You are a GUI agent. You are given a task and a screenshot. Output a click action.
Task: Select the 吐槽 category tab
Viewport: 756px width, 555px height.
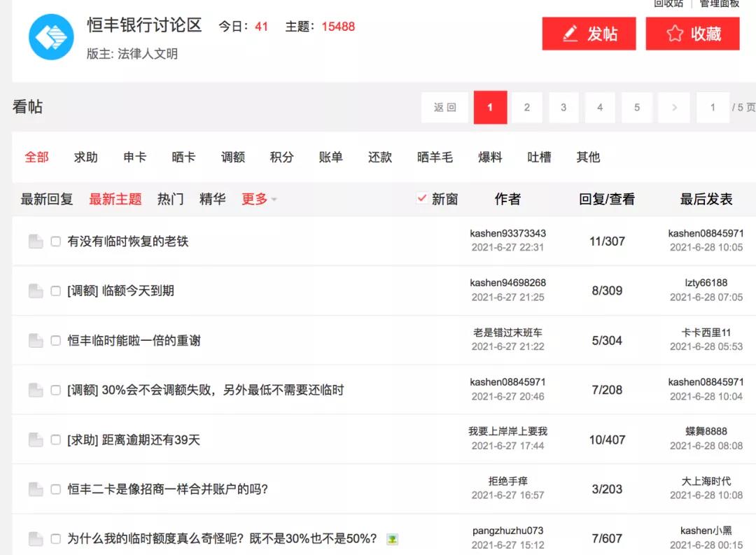[539, 157]
